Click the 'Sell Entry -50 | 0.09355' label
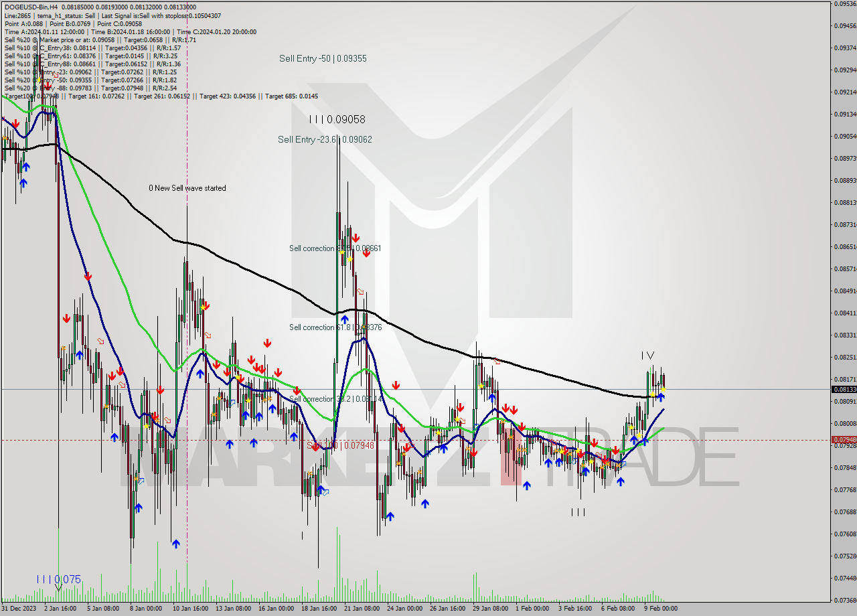857x616 pixels. click(x=323, y=59)
